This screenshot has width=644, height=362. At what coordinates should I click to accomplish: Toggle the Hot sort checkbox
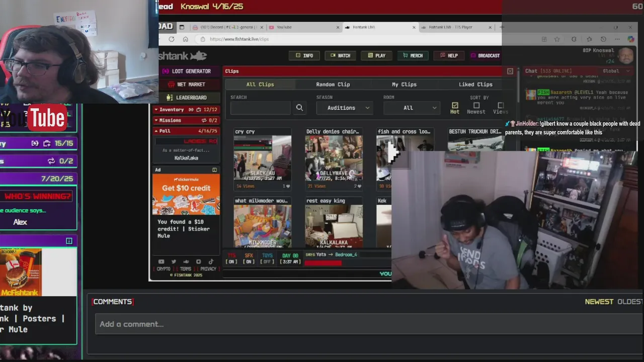tap(455, 106)
